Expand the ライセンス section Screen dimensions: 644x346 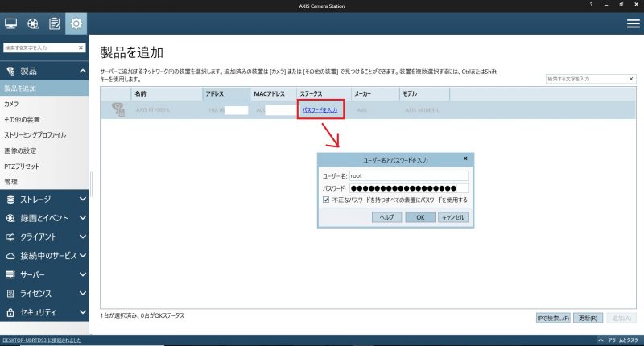[x=83, y=294]
